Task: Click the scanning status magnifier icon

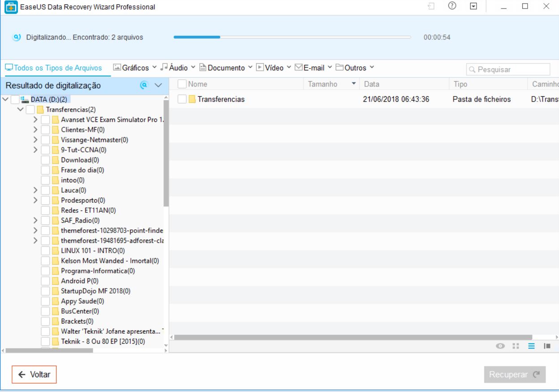Action: click(17, 37)
